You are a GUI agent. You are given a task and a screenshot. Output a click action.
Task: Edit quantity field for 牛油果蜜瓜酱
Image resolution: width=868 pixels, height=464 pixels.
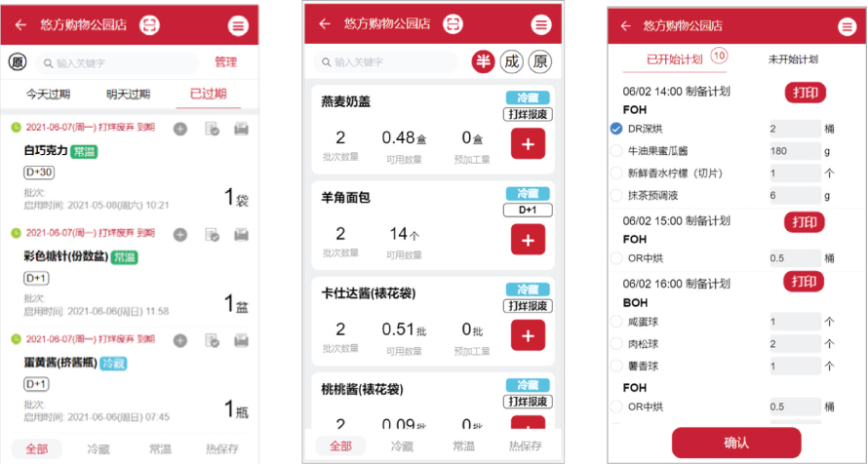tap(795, 151)
